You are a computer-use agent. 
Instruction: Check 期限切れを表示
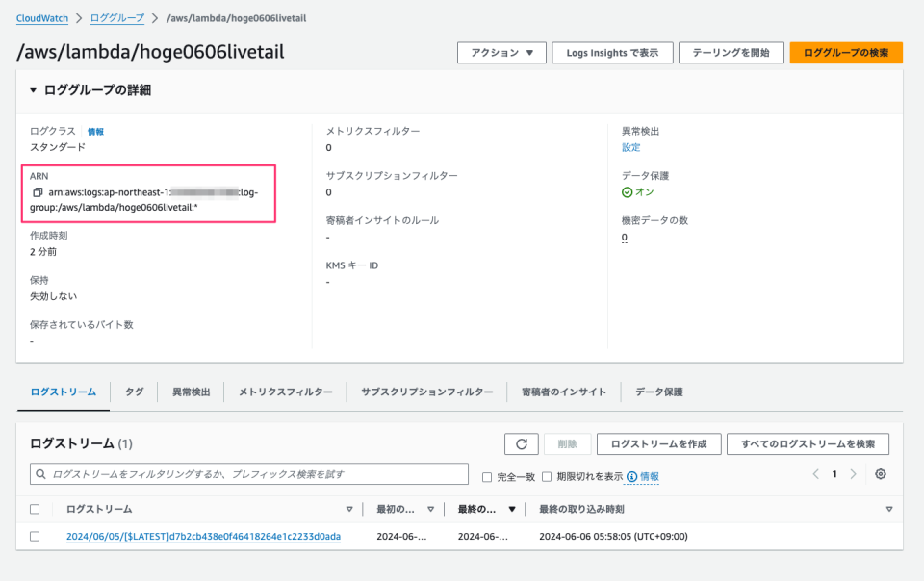(x=547, y=476)
